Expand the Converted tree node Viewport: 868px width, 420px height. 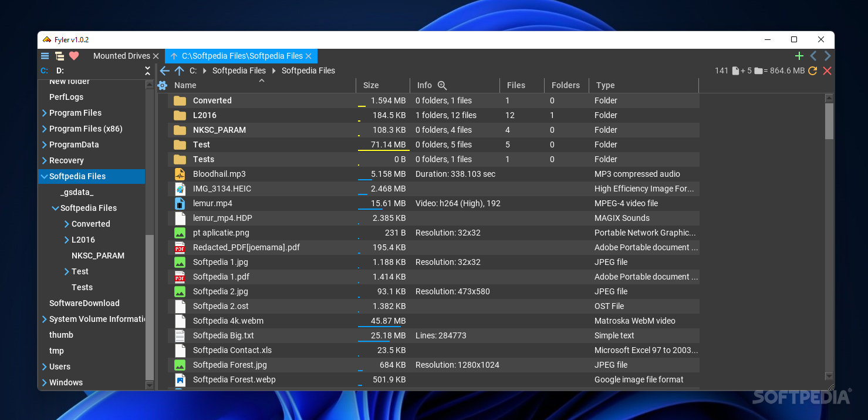click(x=66, y=224)
